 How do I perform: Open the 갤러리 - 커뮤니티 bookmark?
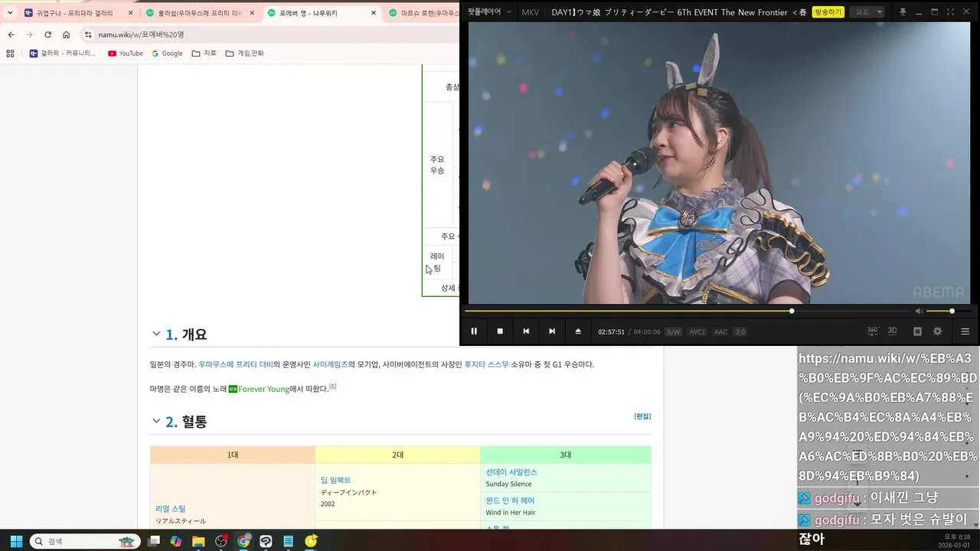[63, 54]
